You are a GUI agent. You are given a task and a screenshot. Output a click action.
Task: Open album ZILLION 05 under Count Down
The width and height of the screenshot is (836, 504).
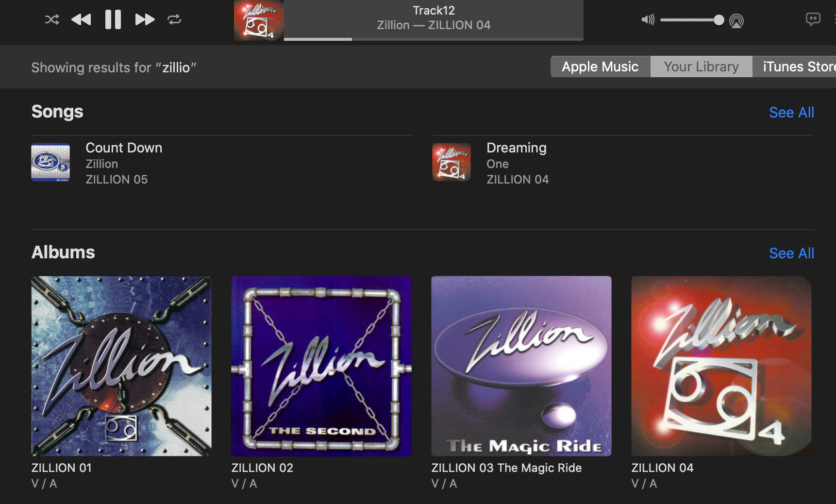coord(117,179)
